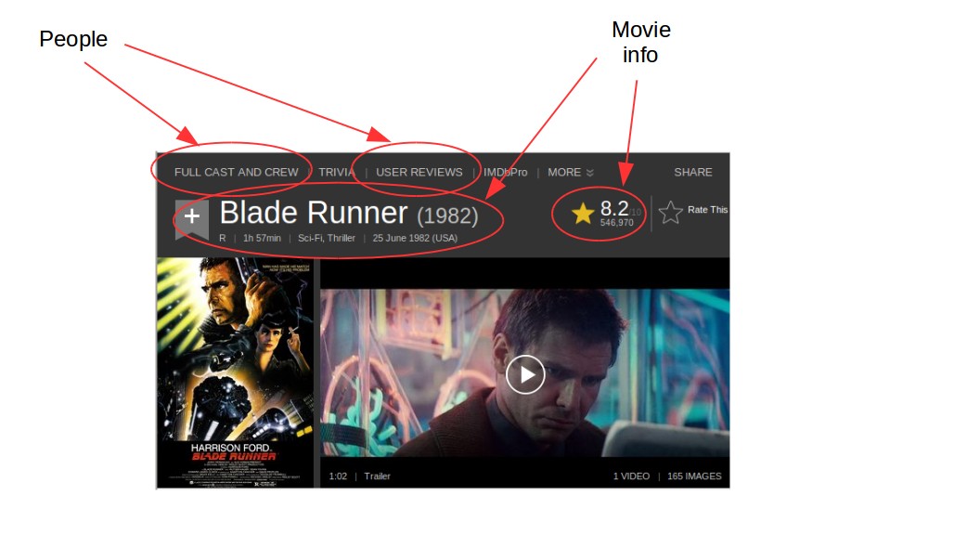Click the Rate This label
Viewport: 980px width, 535px height.
click(x=707, y=210)
